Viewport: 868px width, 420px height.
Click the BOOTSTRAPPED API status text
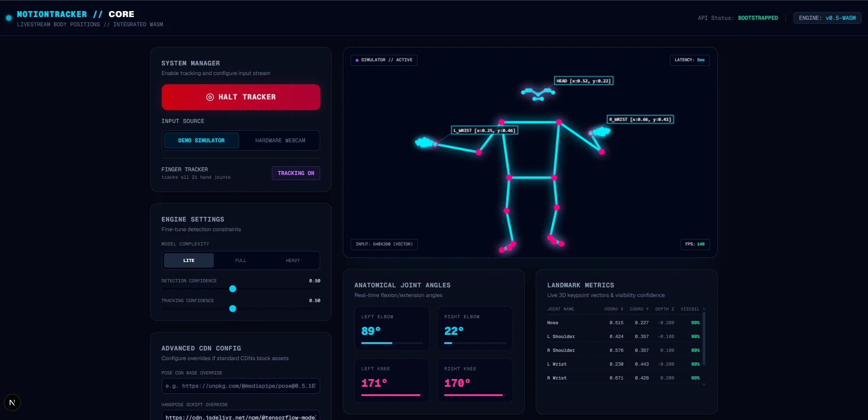coord(758,18)
